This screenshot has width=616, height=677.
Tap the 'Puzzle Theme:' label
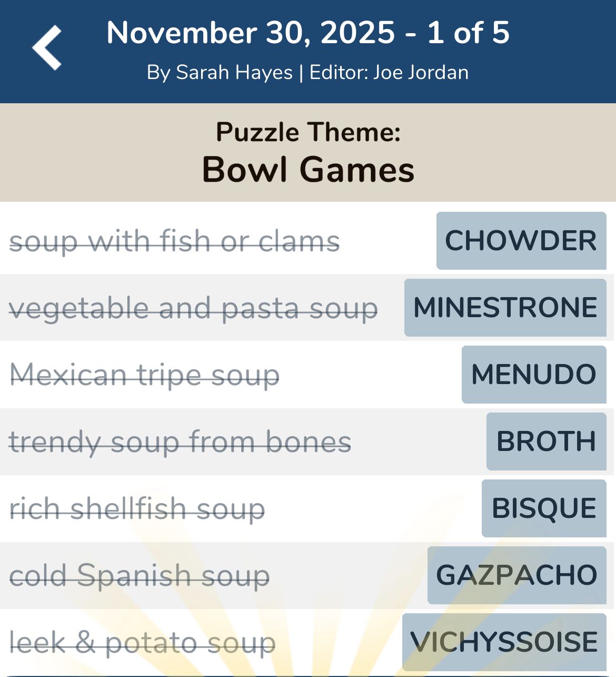(x=308, y=132)
